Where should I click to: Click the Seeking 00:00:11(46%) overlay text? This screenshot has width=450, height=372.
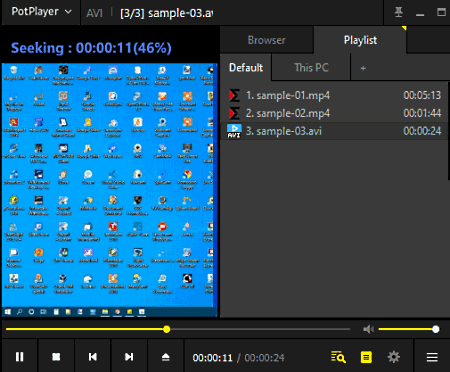(91, 48)
